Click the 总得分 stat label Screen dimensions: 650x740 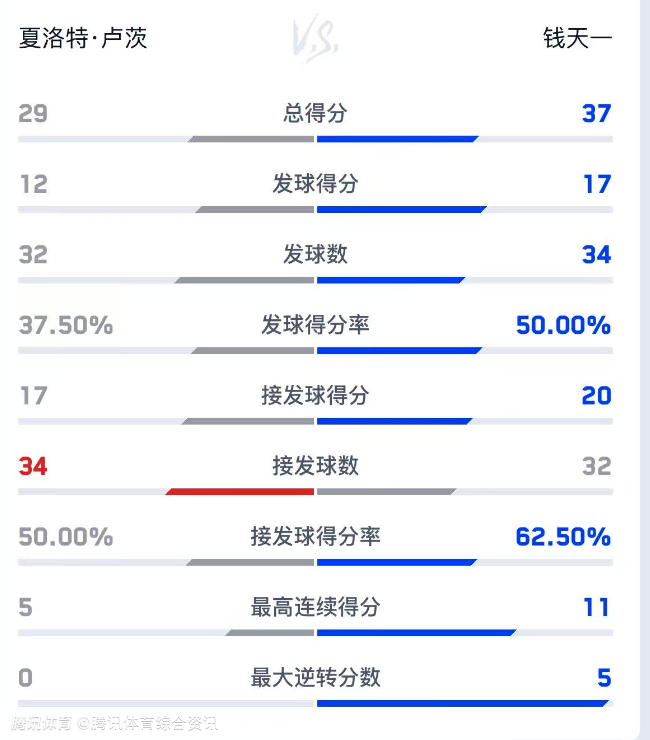(315, 113)
